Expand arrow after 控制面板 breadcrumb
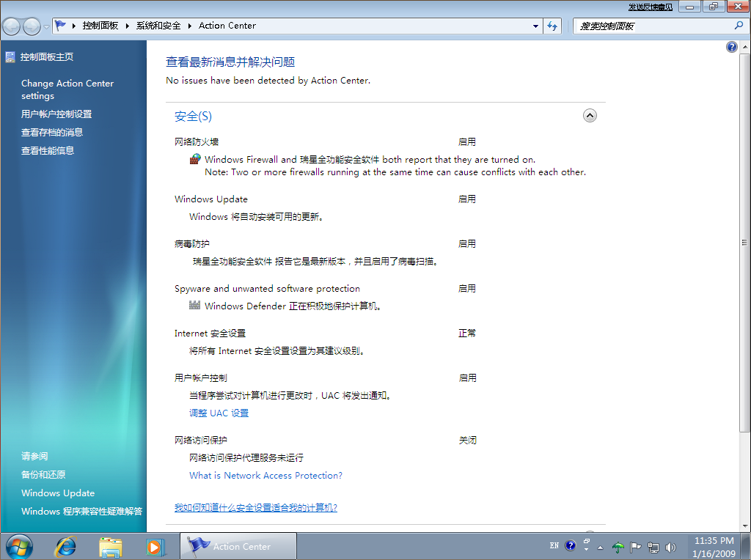 (128, 26)
